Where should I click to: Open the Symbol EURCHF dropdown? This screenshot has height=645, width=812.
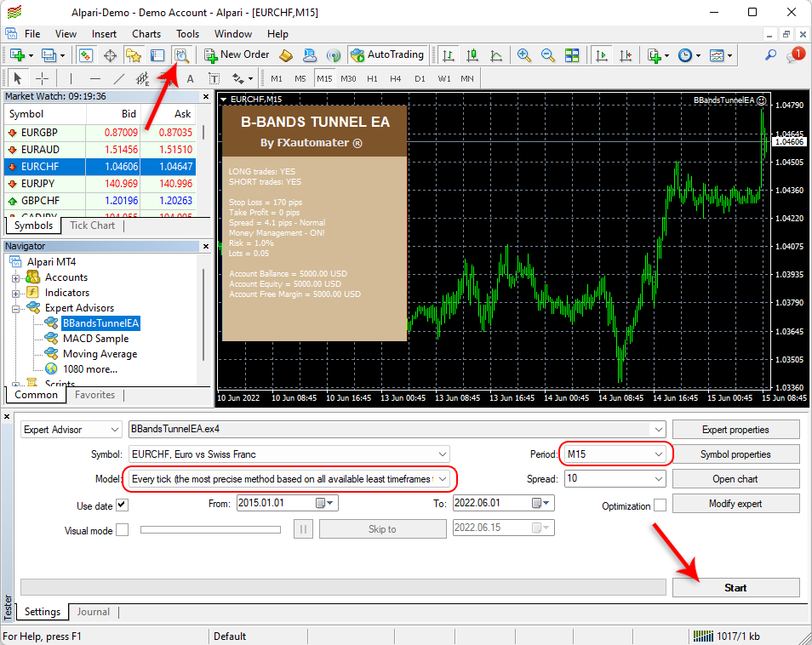289,454
